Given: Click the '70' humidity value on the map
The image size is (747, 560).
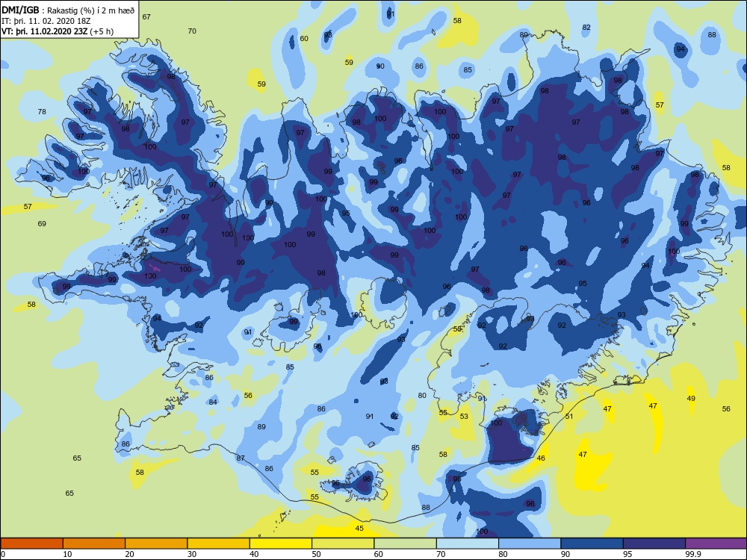Looking at the screenshot, I should pyautogui.click(x=192, y=31).
